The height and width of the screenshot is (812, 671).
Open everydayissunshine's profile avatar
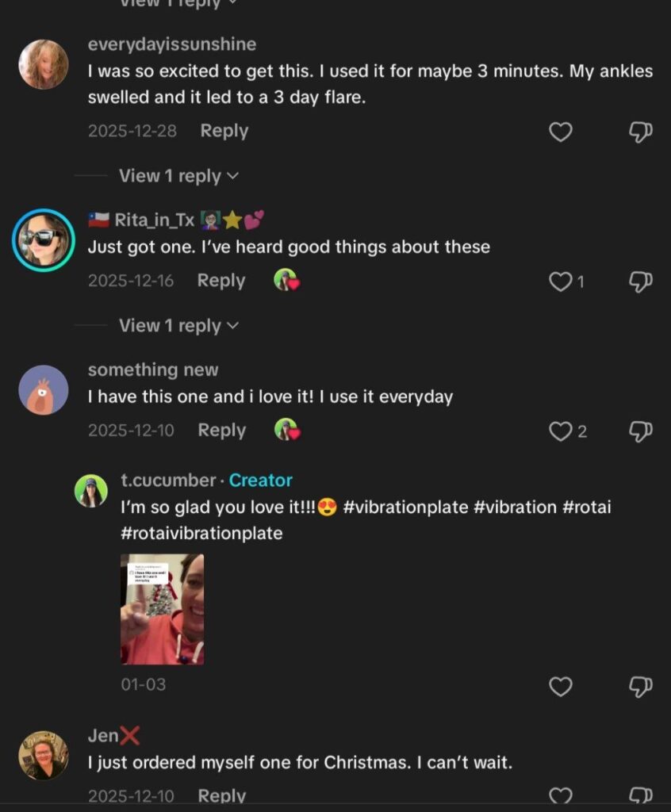coord(44,64)
